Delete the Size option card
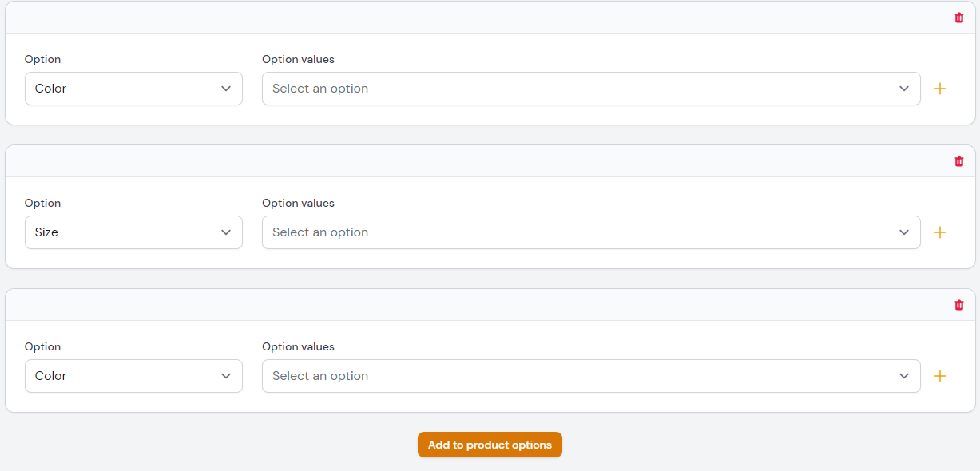The image size is (980, 471). click(959, 161)
